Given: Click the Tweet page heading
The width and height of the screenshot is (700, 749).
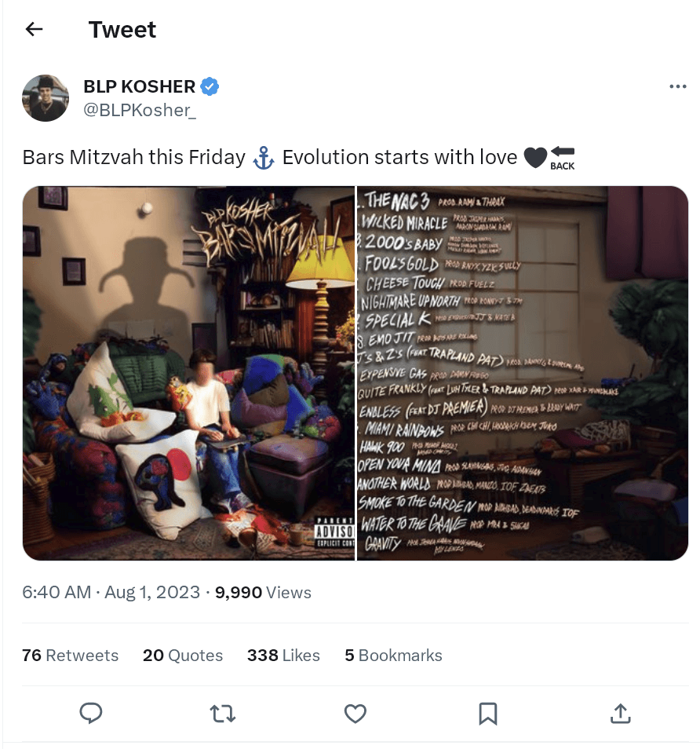Looking at the screenshot, I should (x=122, y=30).
